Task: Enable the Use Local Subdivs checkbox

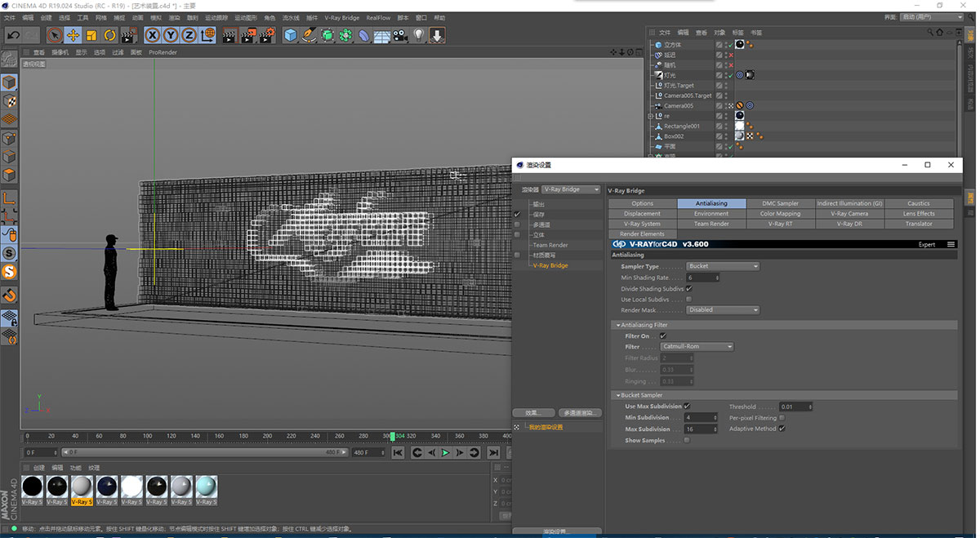Action: pos(688,300)
